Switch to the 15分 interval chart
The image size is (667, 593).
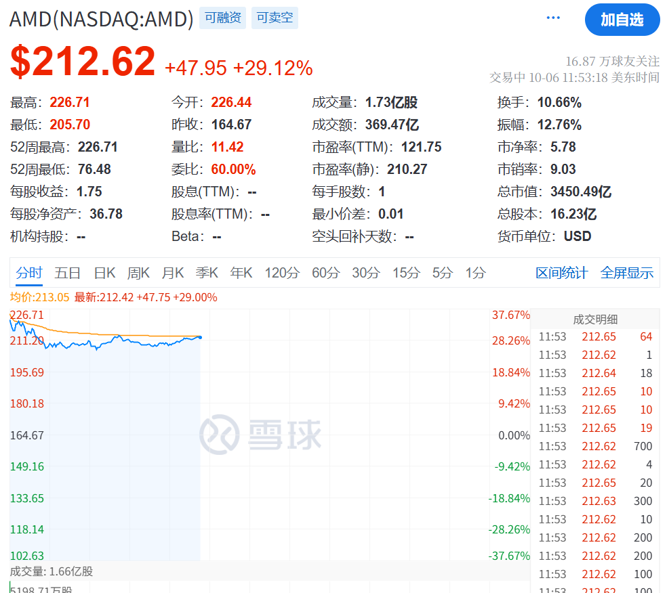tap(405, 273)
